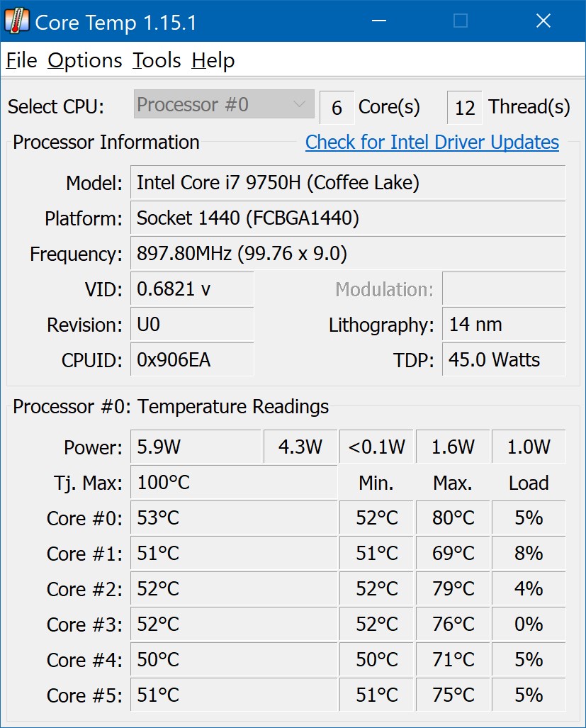Minimize the Core Temp window
This screenshot has width=586, height=728.
[379, 21]
